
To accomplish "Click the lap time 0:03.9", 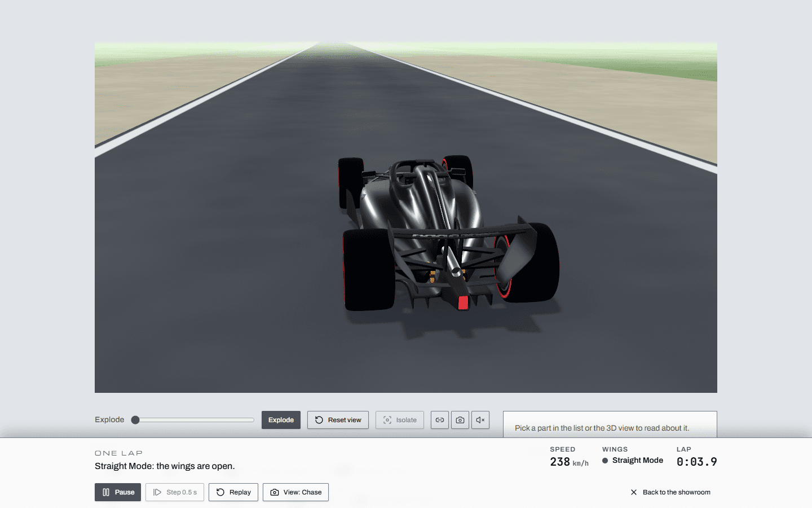I will coord(697,462).
